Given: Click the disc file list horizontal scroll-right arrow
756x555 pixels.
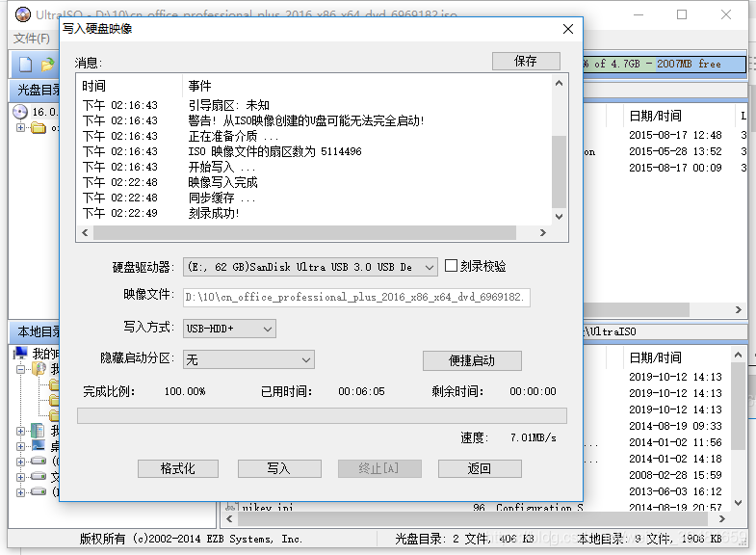Looking at the screenshot, I should [x=739, y=310].
